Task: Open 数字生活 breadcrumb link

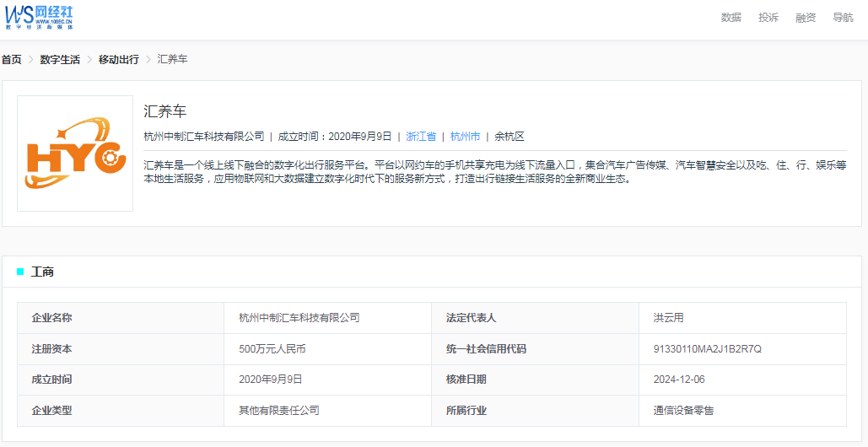Action: pyautogui.click(x=60, y=60)
